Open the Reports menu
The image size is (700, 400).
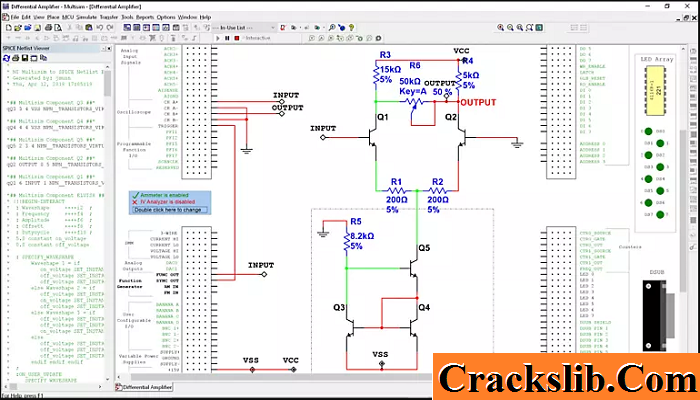pyautogui.click(x=145, y=17)
